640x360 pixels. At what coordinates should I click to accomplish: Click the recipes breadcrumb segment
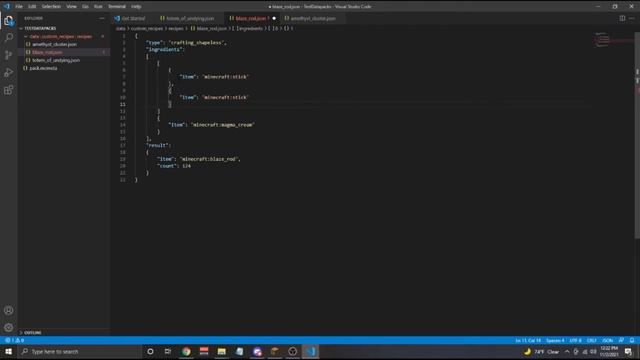[x=176, y=29]
